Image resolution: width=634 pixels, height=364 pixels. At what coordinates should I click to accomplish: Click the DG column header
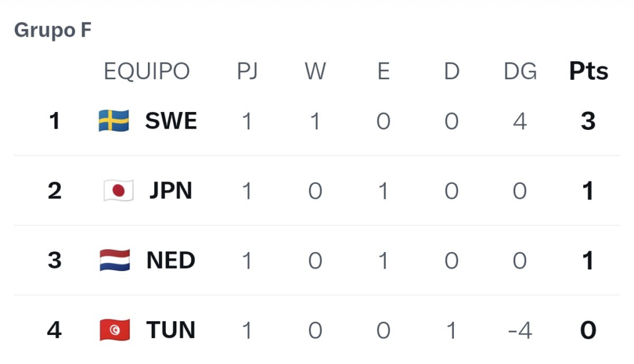[x=520, y=71]
